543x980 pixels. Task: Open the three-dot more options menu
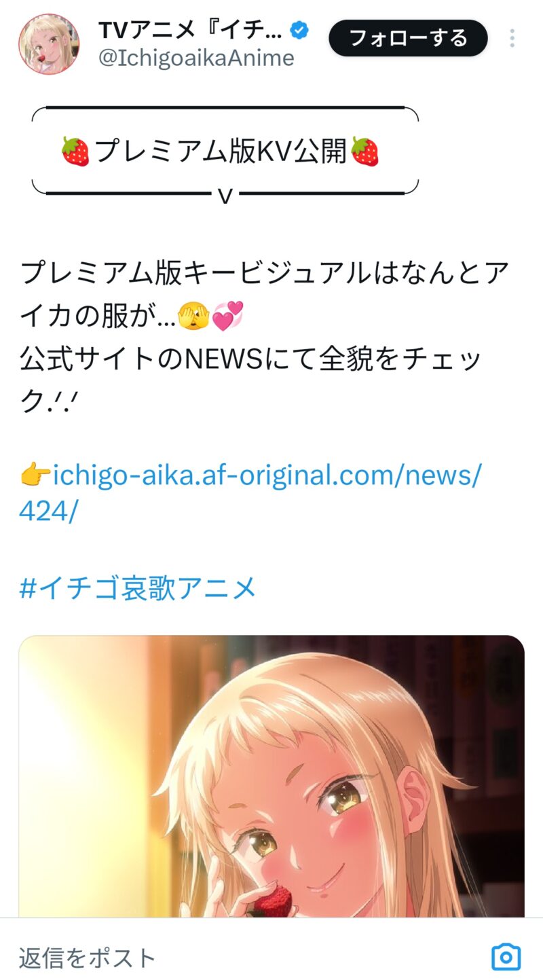pos(512,38)
